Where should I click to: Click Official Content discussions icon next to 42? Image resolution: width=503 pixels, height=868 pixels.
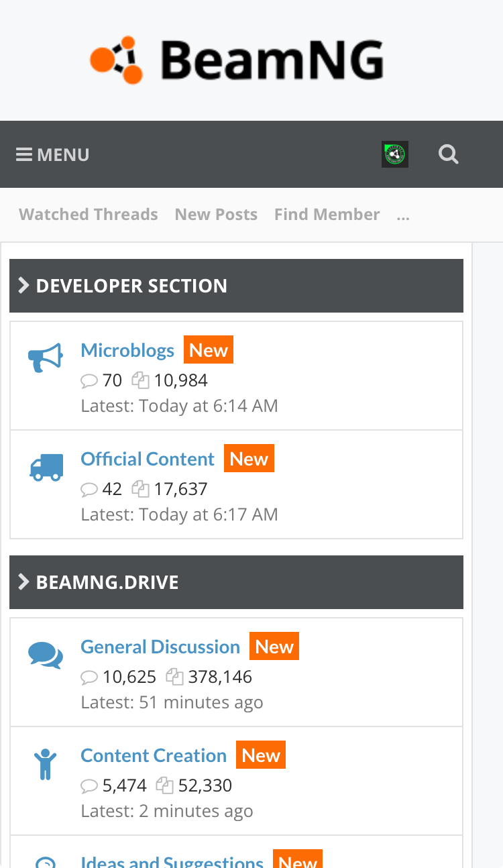coord(89,490)
